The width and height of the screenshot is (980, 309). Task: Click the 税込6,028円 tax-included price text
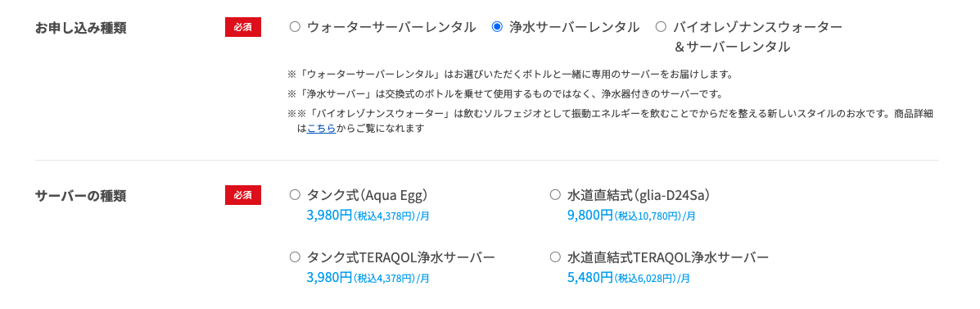[646, 279]
